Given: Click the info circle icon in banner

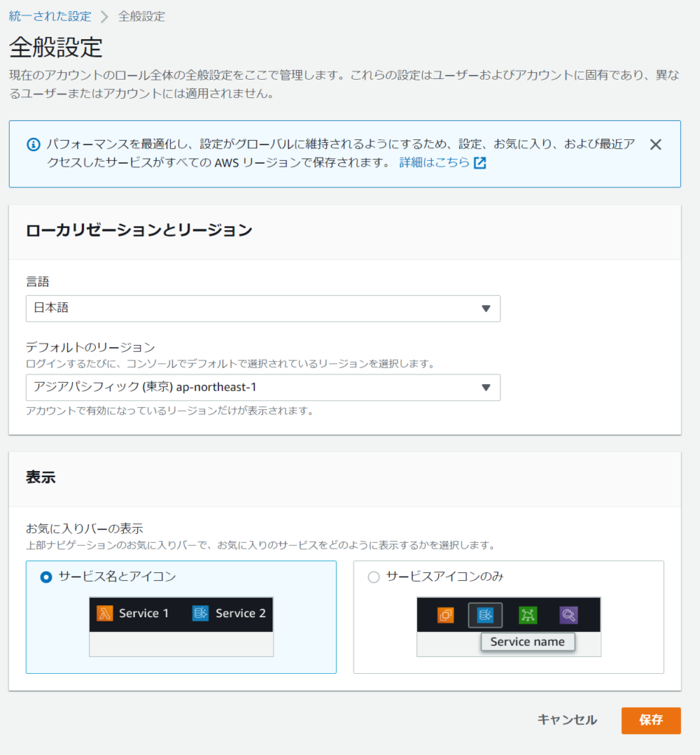Looking at the screenshot, I should (x=33, y=145).
